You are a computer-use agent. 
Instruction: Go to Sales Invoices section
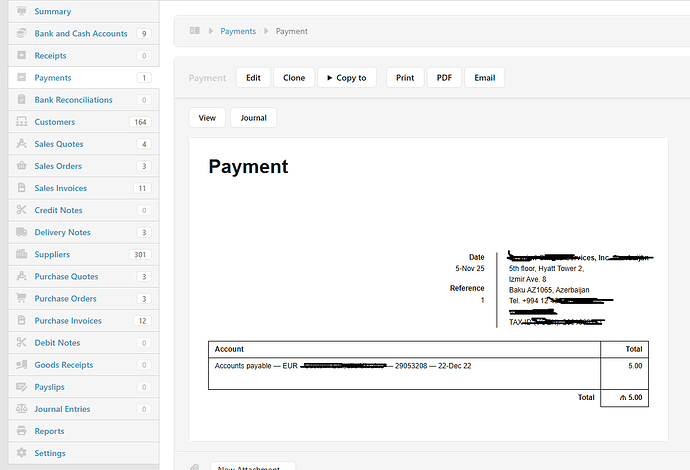tap(61, 188)
